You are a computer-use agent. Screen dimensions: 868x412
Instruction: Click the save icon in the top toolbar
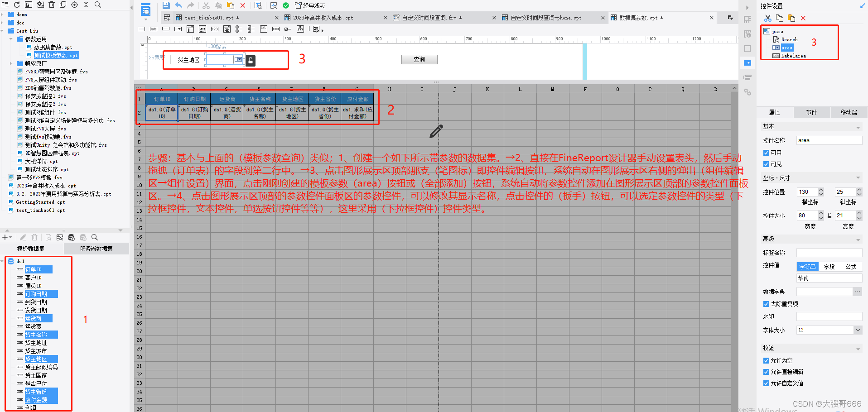point(166,5)
